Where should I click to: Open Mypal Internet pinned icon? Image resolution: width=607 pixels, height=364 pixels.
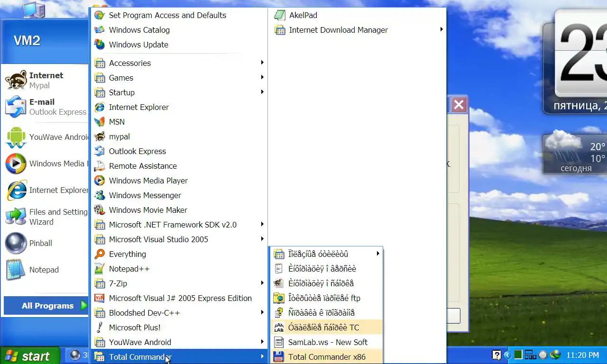click(16, 80)
